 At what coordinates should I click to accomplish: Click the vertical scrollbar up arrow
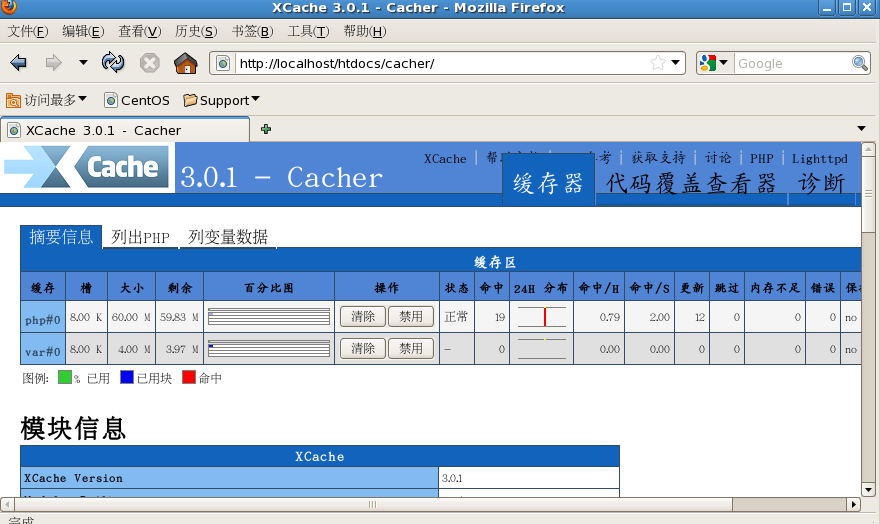click(x=868, y=150)
